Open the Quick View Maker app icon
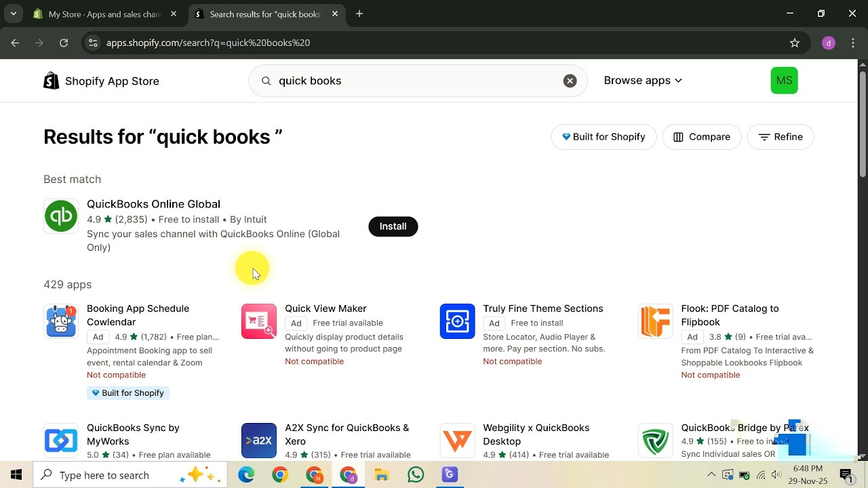 point(259,321)
